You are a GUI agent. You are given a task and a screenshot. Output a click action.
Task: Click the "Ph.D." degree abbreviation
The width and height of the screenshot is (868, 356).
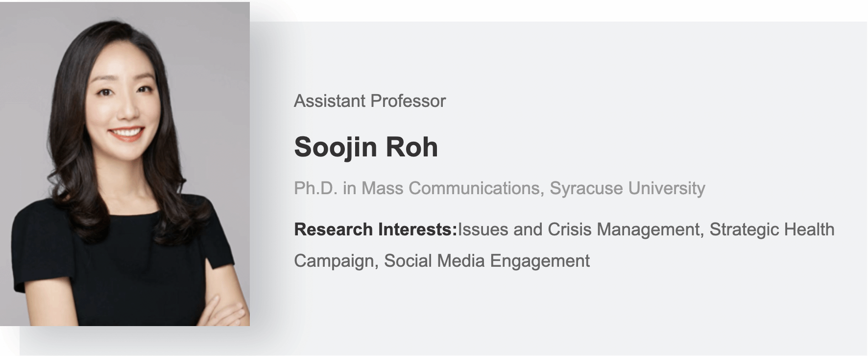(315, 188)
